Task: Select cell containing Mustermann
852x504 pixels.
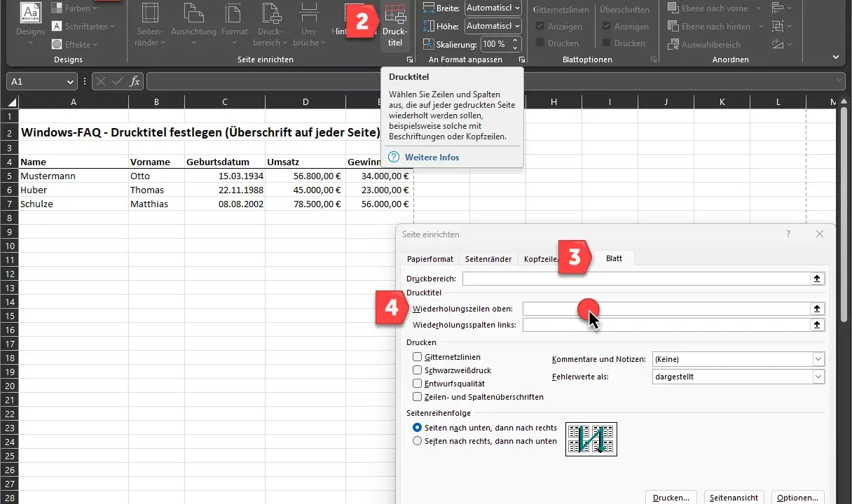Action: click(x=74, y=176)
